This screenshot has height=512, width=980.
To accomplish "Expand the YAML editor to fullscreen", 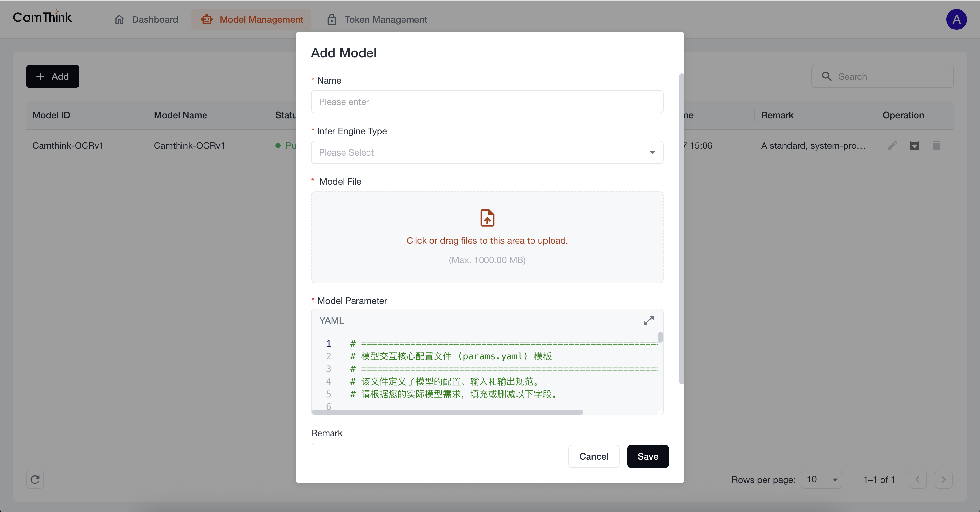I will (x=648, y=320).
